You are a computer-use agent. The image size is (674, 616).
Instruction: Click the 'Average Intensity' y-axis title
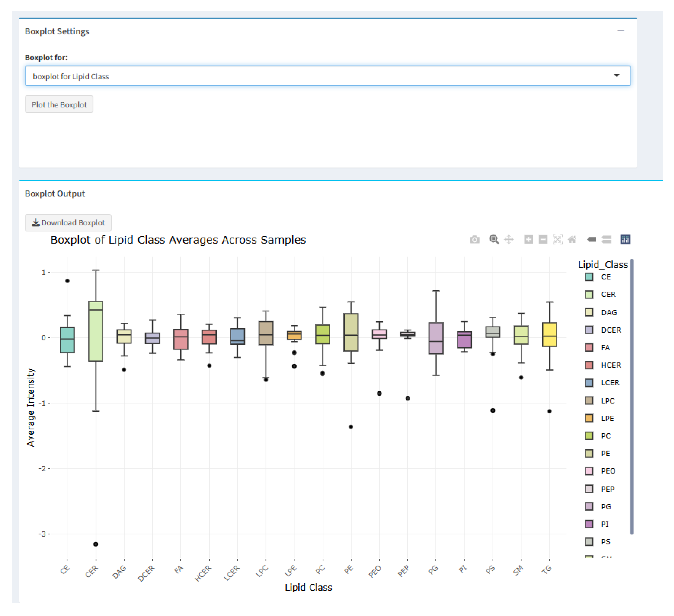tap(31, 407)
